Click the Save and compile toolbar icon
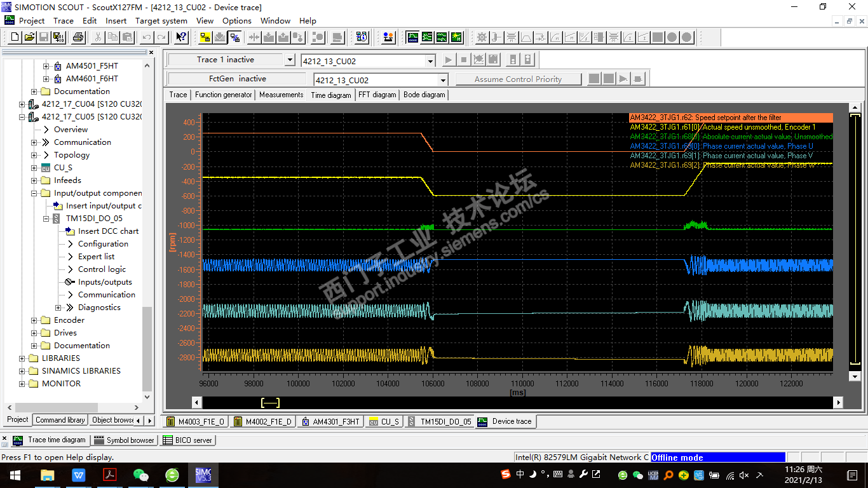 [x=59, y=37]
